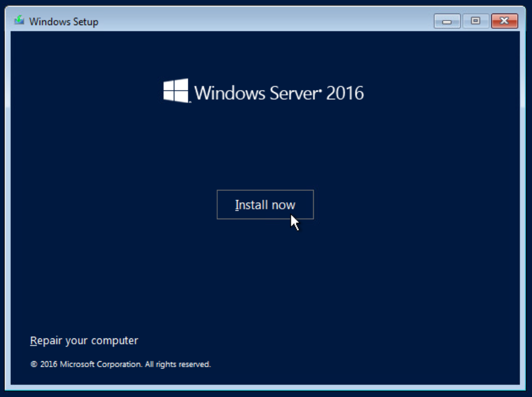Minimize the Windows Setup window
The image size is (532, 397).
pyautogui.click(x=447, y=21)
